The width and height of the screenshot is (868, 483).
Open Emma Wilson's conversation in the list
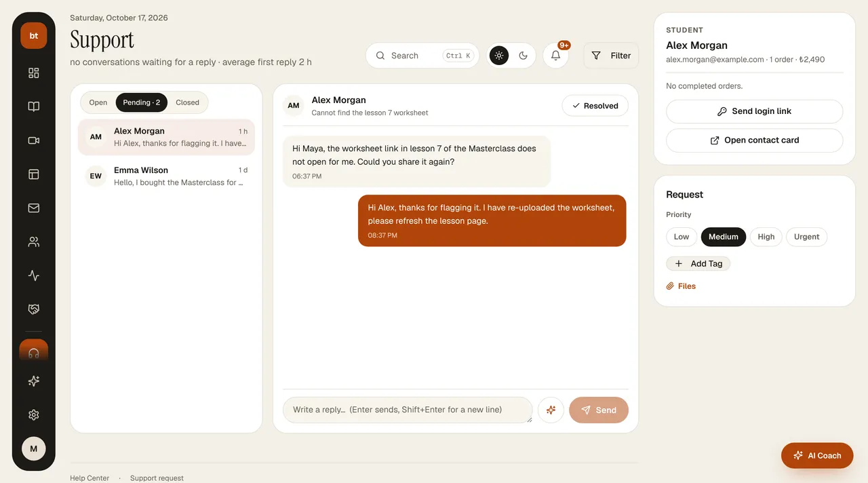pos(167,176)
